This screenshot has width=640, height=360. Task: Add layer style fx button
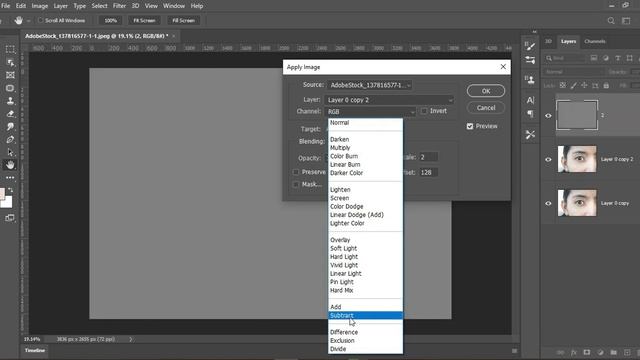tap(573, 352)
